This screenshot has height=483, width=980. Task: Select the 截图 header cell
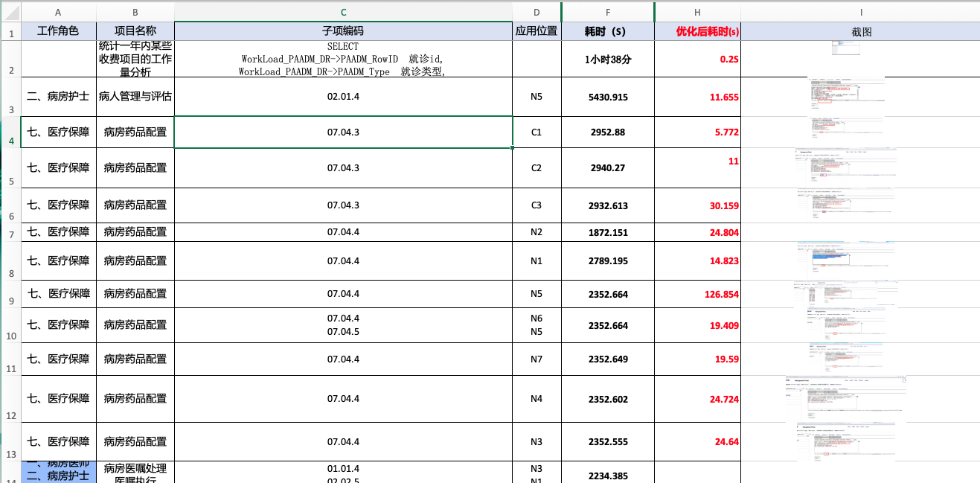pyautogui.click(x=860, y=31)
